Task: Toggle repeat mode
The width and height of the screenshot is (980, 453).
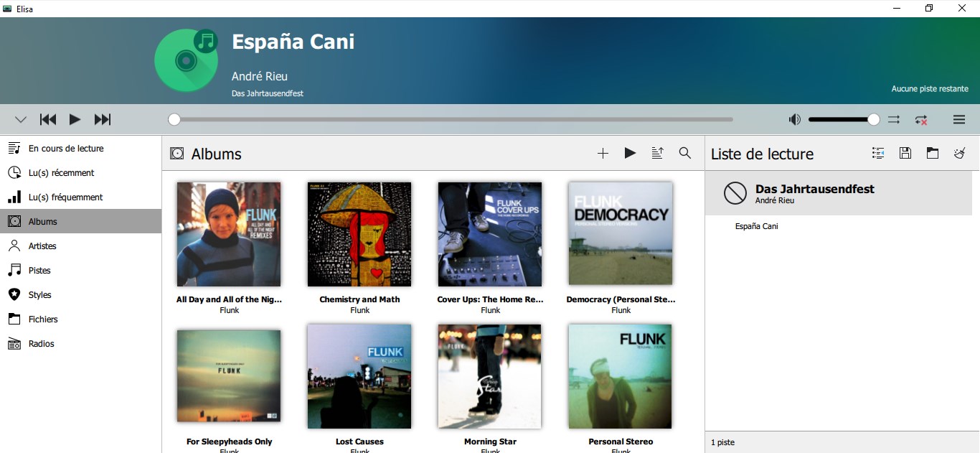Action: point(921,120)
